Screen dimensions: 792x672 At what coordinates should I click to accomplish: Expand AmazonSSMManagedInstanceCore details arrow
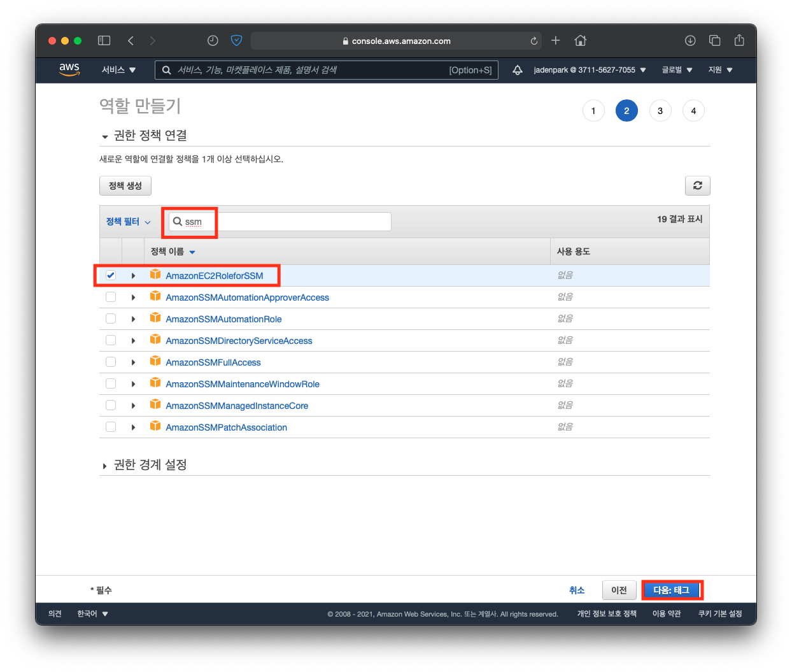coord(133,406)
